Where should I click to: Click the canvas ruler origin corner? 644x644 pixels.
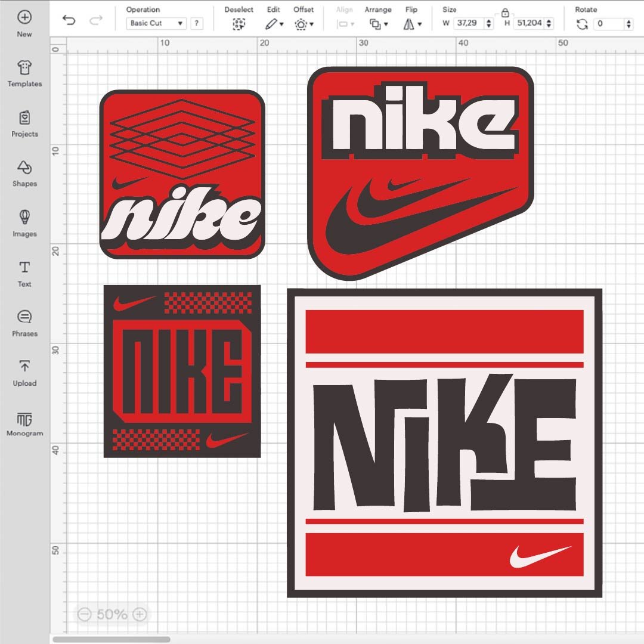point(58,45)
